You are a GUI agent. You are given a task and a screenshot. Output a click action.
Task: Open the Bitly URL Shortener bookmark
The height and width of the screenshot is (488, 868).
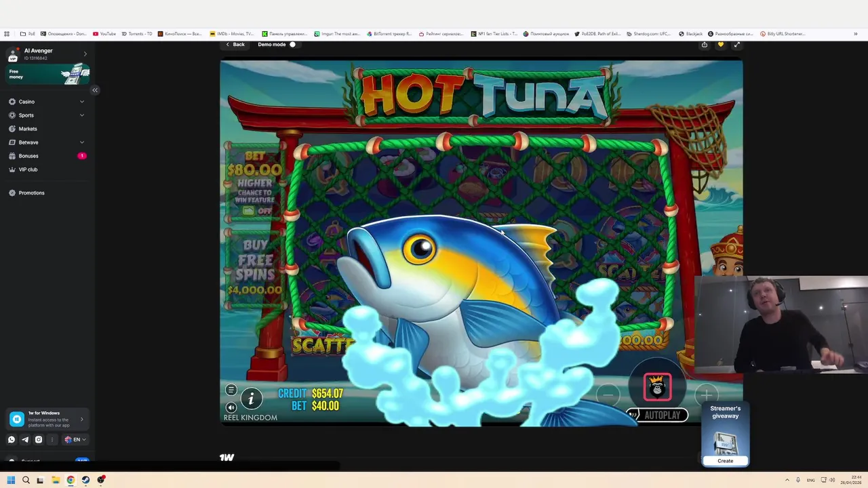coord(783,34)
